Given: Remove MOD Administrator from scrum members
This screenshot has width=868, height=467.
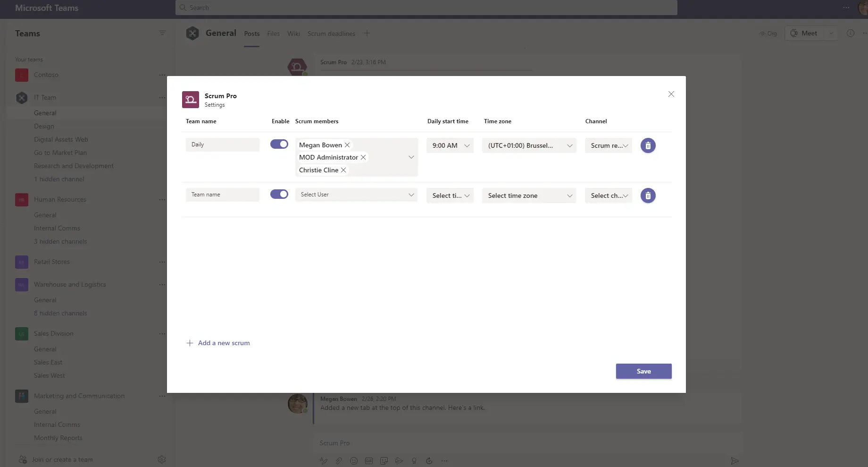Looking at the screenshot, I should click(x=363, y=157).
